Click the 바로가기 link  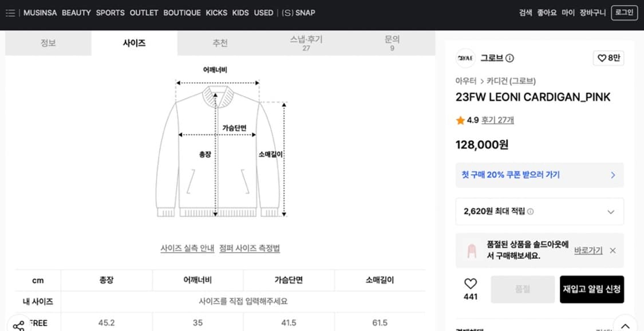pyautogui.click(x=588, y=250)
